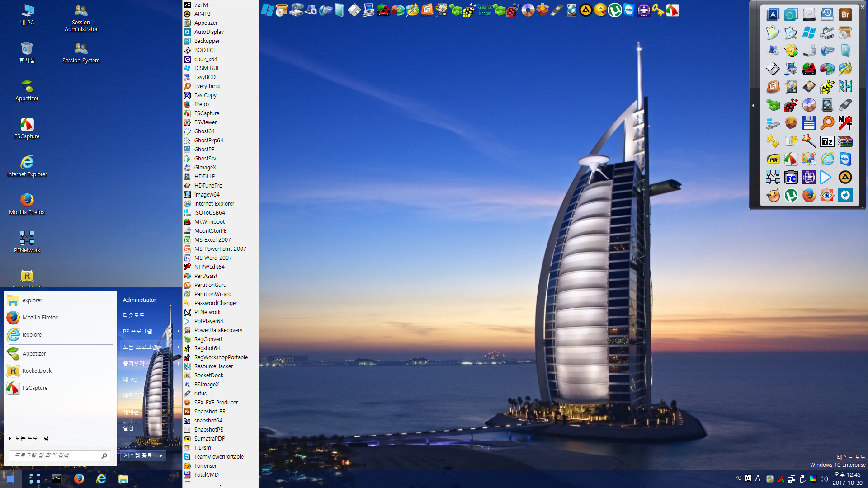868x488 pixels.
Task: Open PartitionGuru orange G icon in top launcher bar
Action: click(427, 10)
